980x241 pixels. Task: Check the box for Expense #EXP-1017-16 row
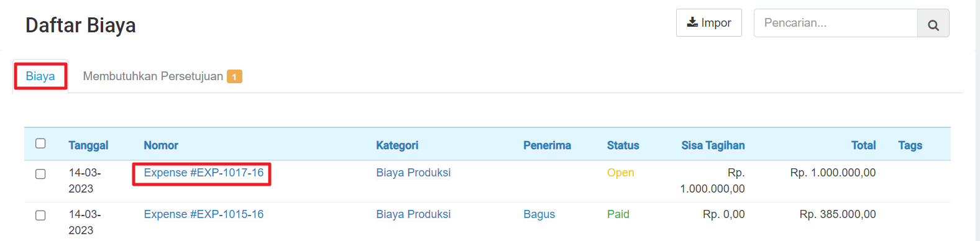click(x=40, y=174)
